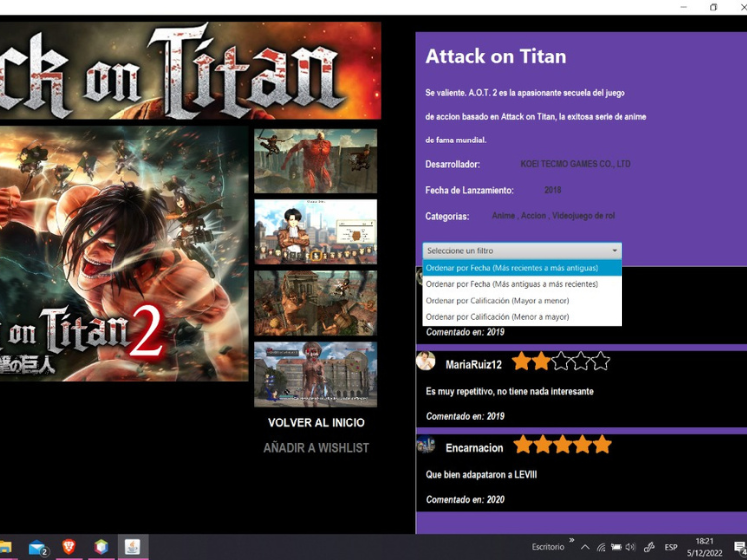Open the clock showing 18:21 5/12/2022

click(704, 547)
